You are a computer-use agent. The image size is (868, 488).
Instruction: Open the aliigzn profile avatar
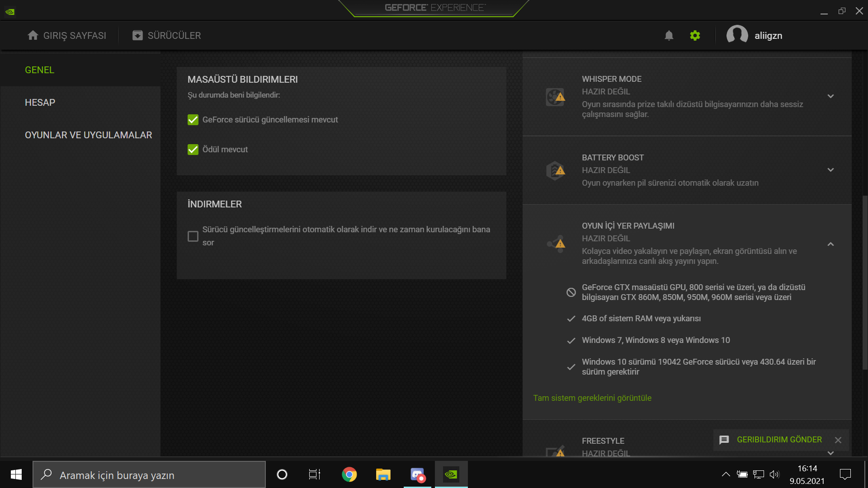(x=737, y=35)
